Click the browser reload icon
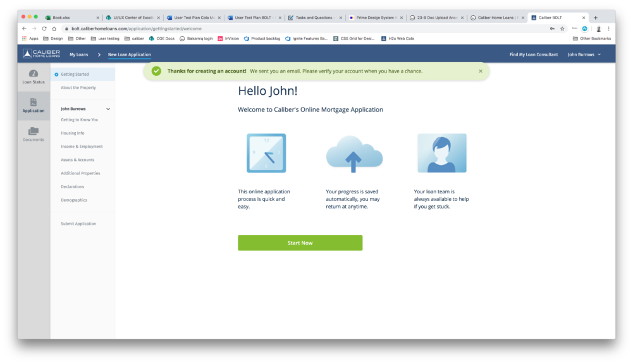 tap(44, 28)
